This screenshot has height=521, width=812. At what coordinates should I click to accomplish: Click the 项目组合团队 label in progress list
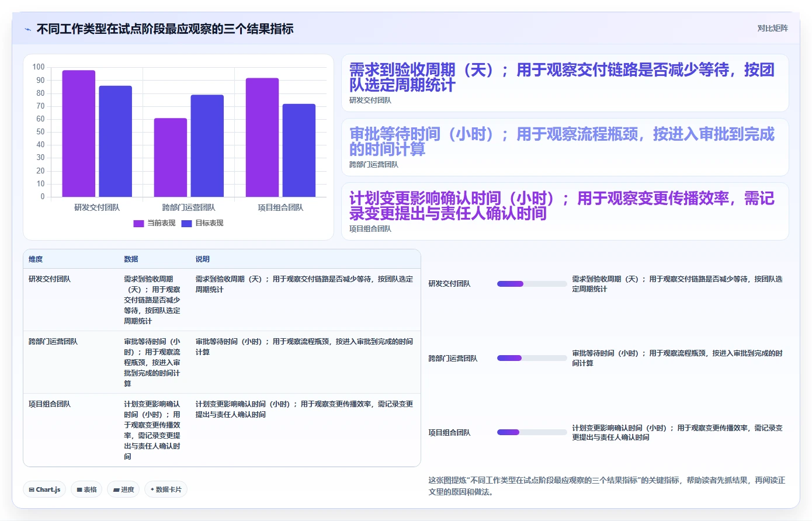449,433
